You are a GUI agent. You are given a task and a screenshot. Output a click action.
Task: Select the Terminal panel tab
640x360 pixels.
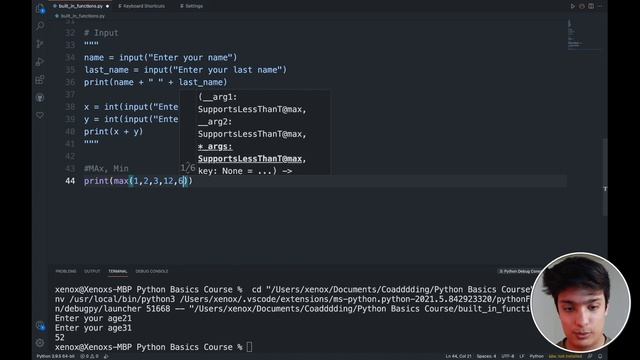[x=118, y=271]
